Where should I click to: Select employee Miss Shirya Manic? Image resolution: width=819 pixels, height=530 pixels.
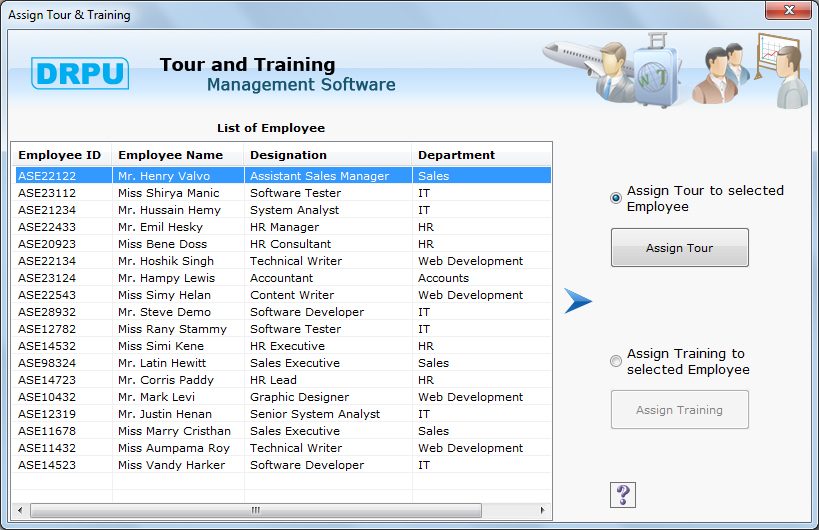(168, 193)
